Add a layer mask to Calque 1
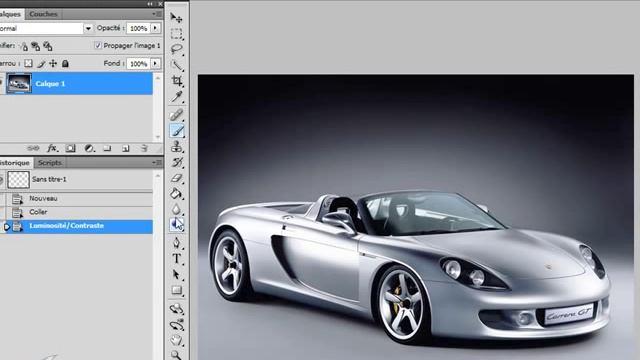 [x=71, y=148]
